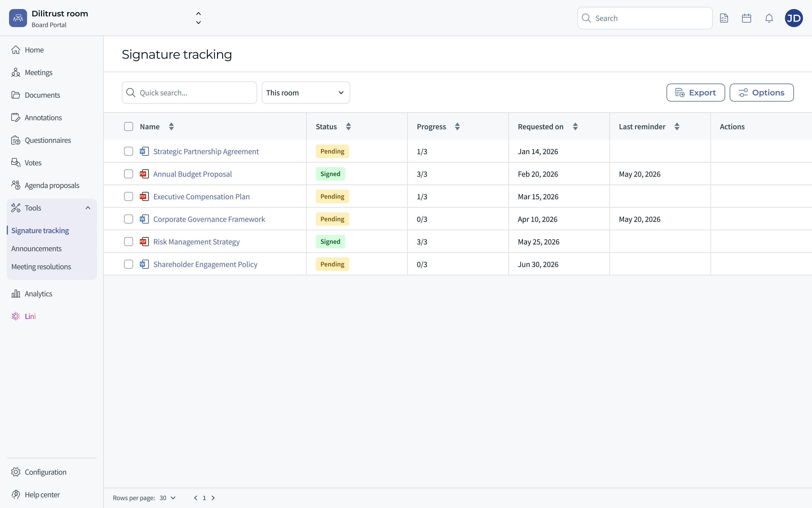Open the JD user avatar menu

click(x=794, y=18)
